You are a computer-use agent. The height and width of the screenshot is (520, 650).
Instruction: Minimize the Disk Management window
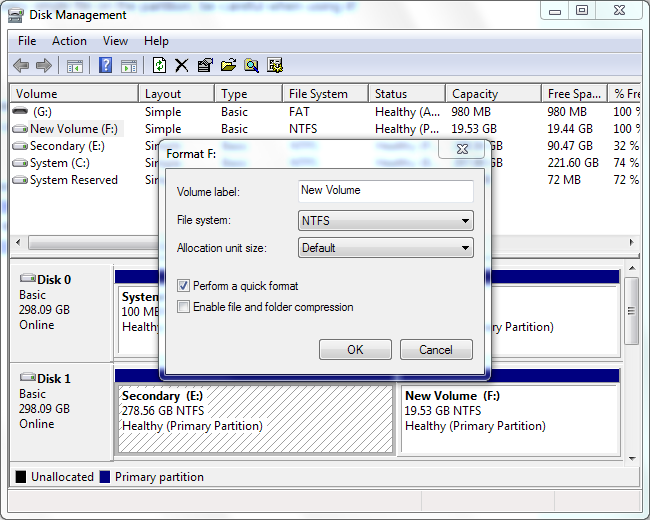pyautogui.click(x=555, y=11)
